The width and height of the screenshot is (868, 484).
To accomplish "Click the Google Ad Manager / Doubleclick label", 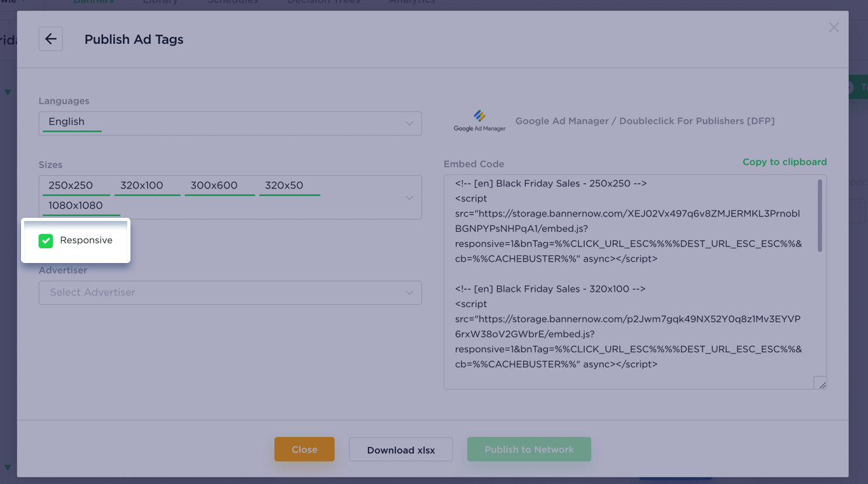I will click(645, 121).
